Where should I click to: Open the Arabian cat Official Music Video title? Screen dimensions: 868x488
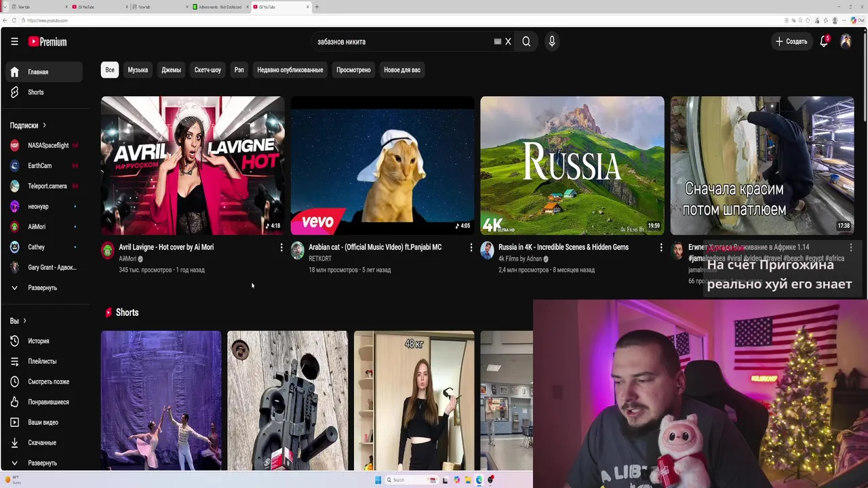[375, 247]
